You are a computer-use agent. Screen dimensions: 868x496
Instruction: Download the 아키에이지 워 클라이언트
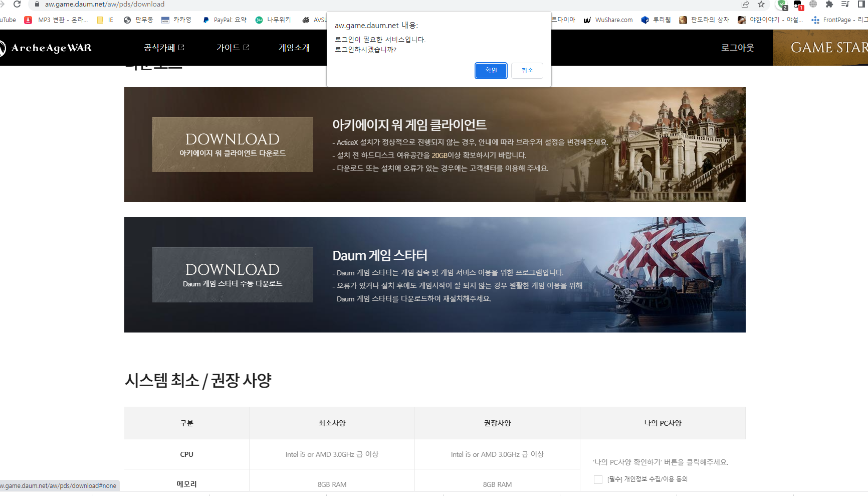coord(233,144)
